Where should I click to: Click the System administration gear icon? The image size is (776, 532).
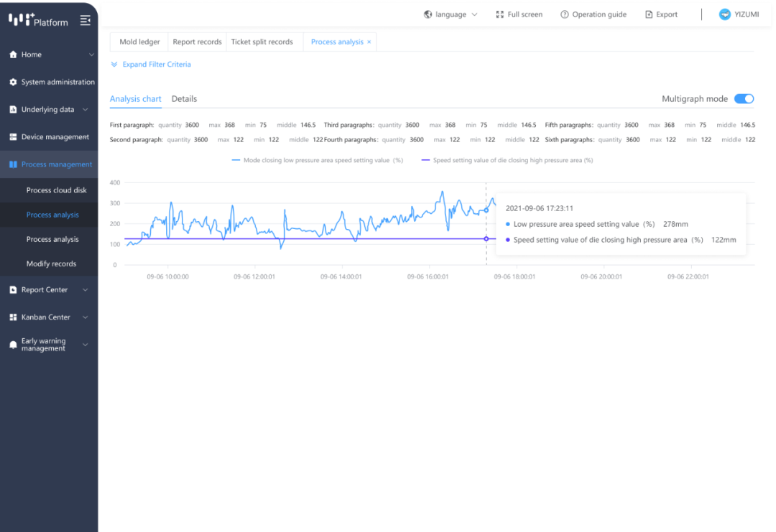coord(13,83)
